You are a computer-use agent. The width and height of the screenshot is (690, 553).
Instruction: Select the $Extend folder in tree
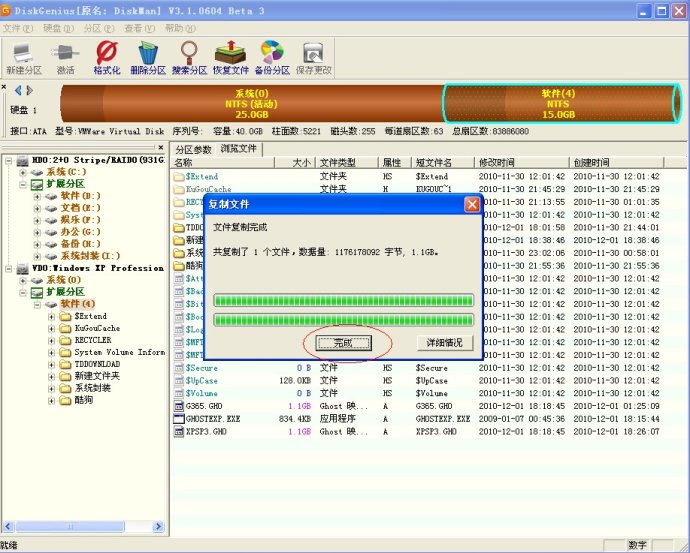click(x=91, y=316)
